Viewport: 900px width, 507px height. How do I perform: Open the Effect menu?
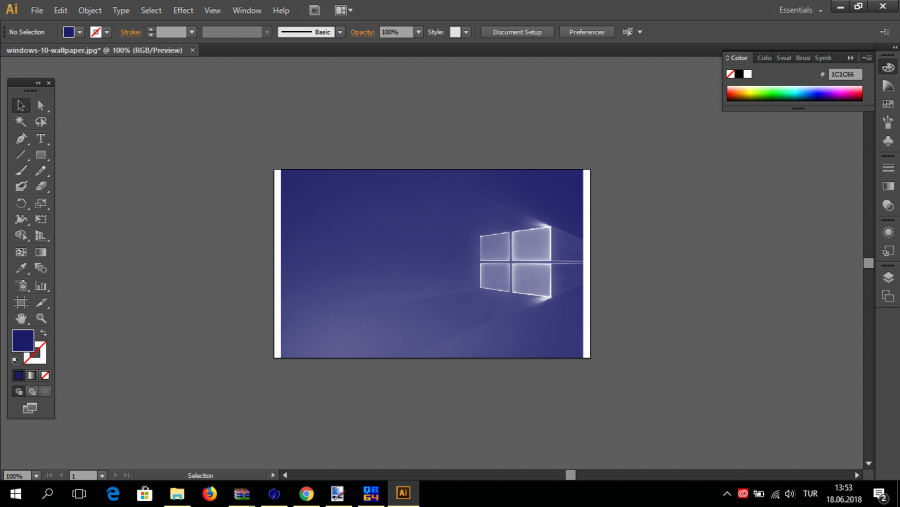point(183,10)
